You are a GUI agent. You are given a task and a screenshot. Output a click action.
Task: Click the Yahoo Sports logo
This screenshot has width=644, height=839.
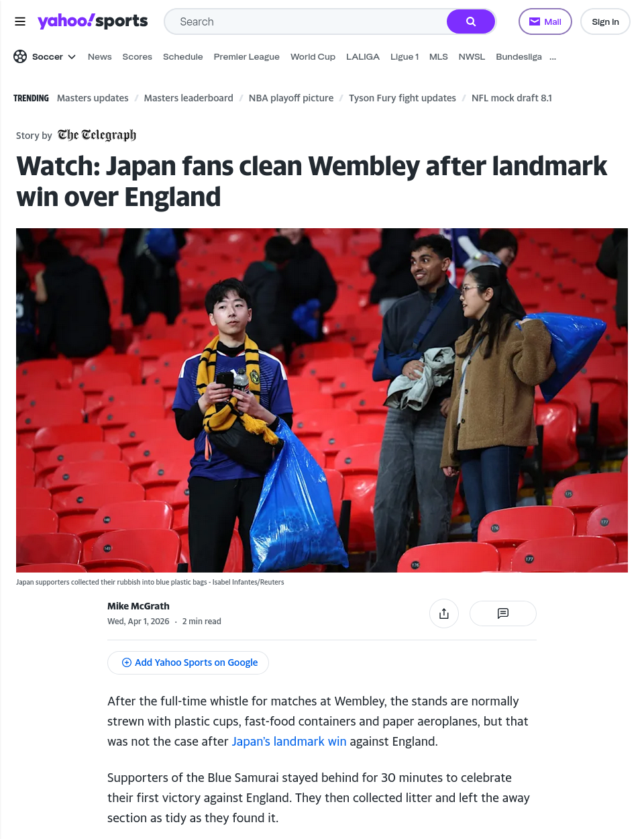click(x=93, y=21)
